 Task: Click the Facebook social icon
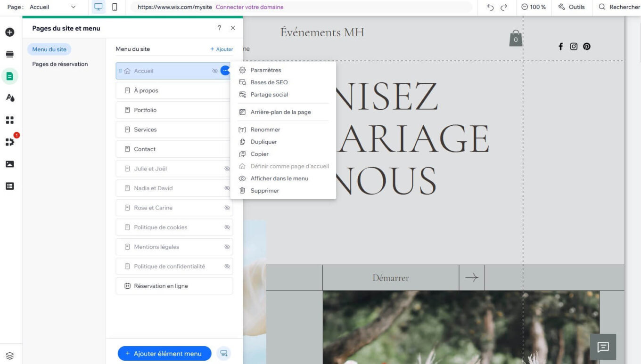tap(560, 46)
